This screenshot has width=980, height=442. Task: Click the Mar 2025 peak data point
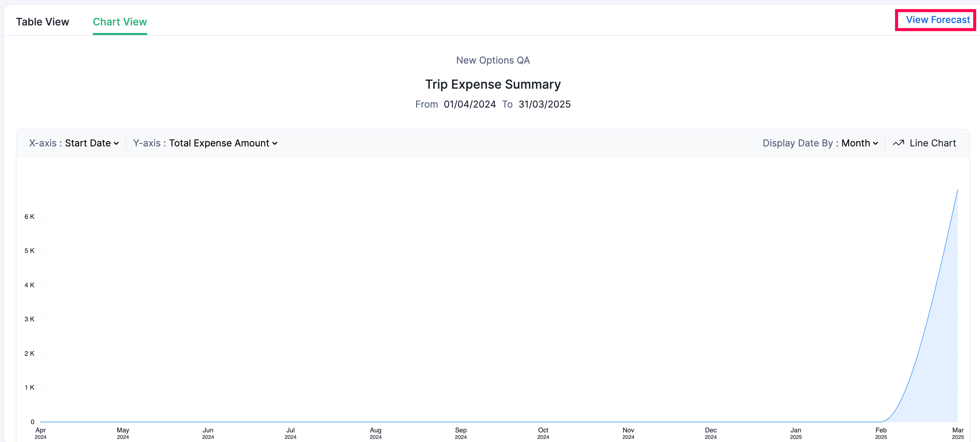coord(957,190)
